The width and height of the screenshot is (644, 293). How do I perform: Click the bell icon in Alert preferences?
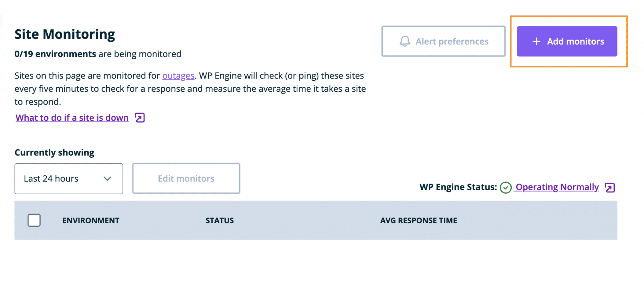point(405,41)
